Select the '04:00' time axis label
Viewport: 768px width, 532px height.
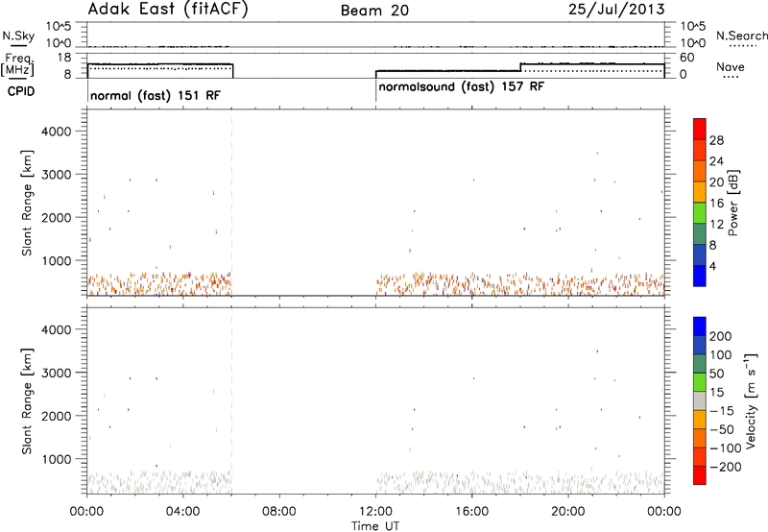point(182,512)
